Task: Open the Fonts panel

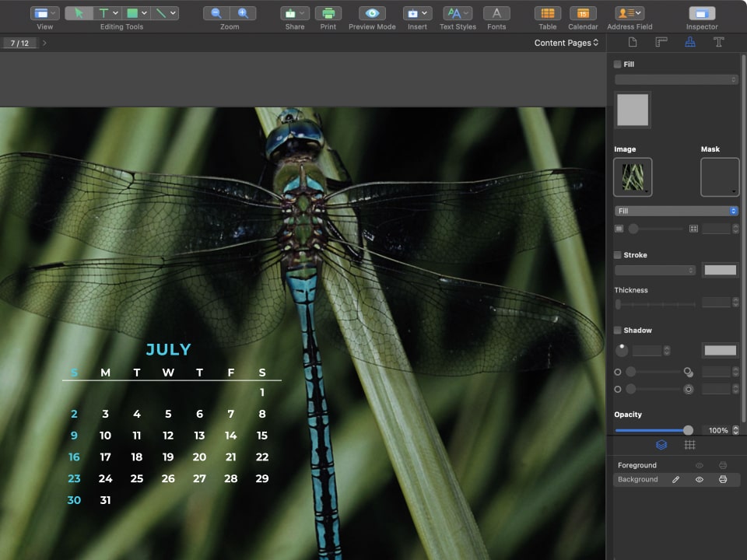Action: pyautogui.click(x=496, y=13)
